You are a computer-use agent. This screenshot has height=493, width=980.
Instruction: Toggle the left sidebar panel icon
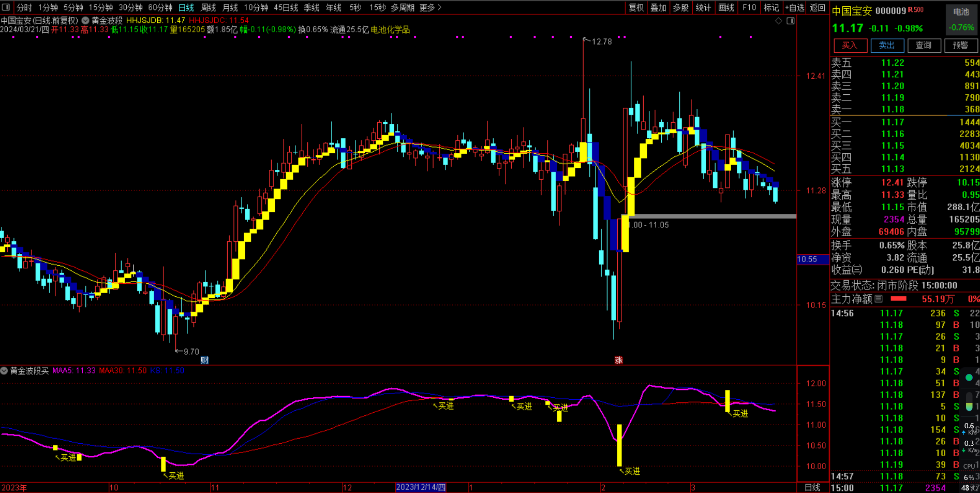(6, 7)
